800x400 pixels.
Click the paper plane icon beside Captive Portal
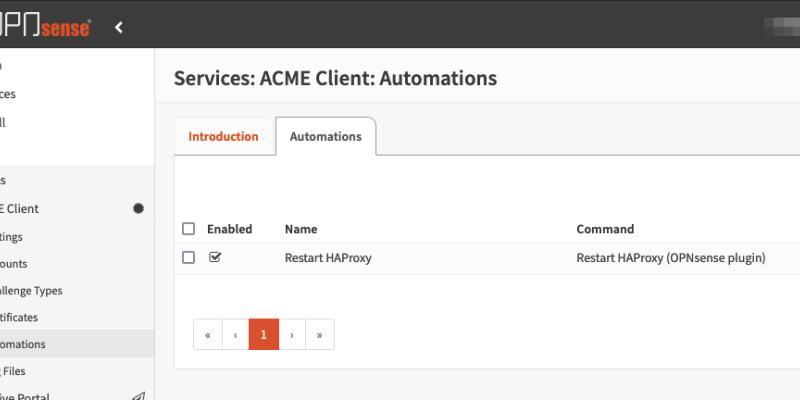(138, 396)
